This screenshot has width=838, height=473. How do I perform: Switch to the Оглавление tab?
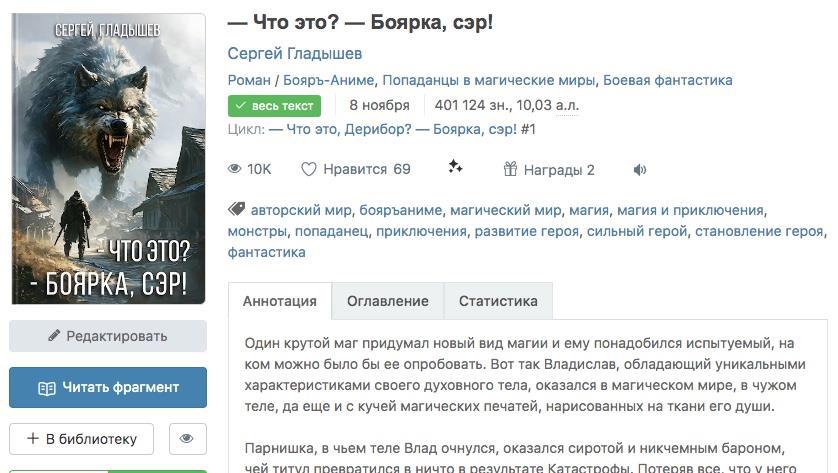tap(388, 301)
